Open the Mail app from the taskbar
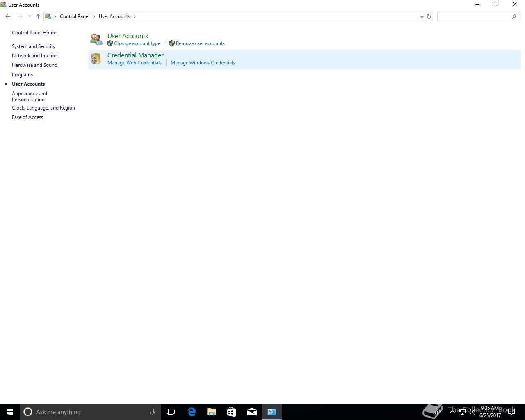The height and width of the screenshot is (420, 525). [x=252, y=412]
